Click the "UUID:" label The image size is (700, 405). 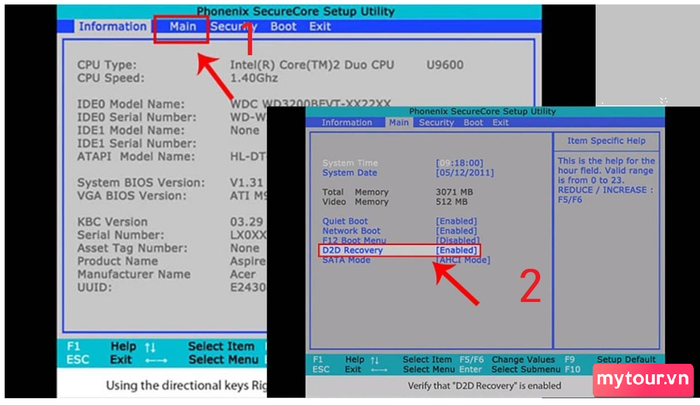[94, 287]
